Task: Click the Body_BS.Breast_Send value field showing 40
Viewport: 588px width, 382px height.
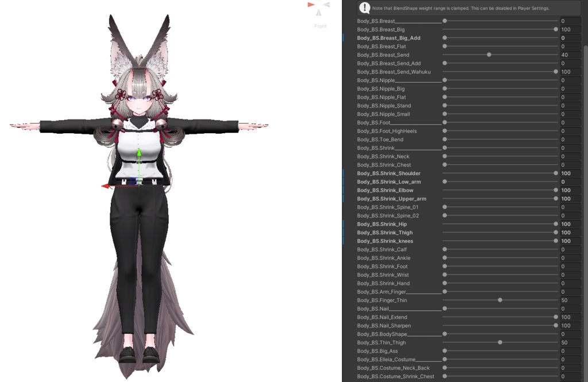Action: point(570,55)
